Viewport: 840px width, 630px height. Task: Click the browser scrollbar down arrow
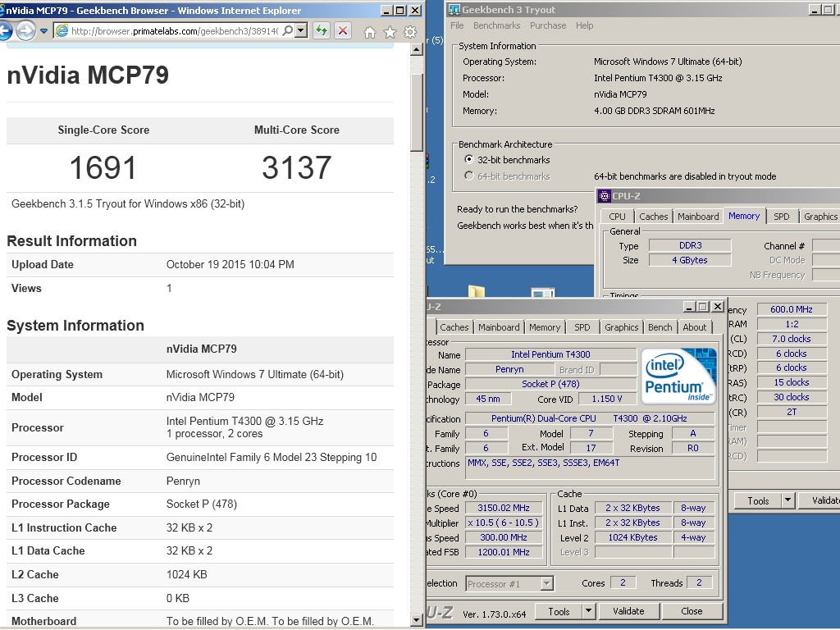[416, 620]
